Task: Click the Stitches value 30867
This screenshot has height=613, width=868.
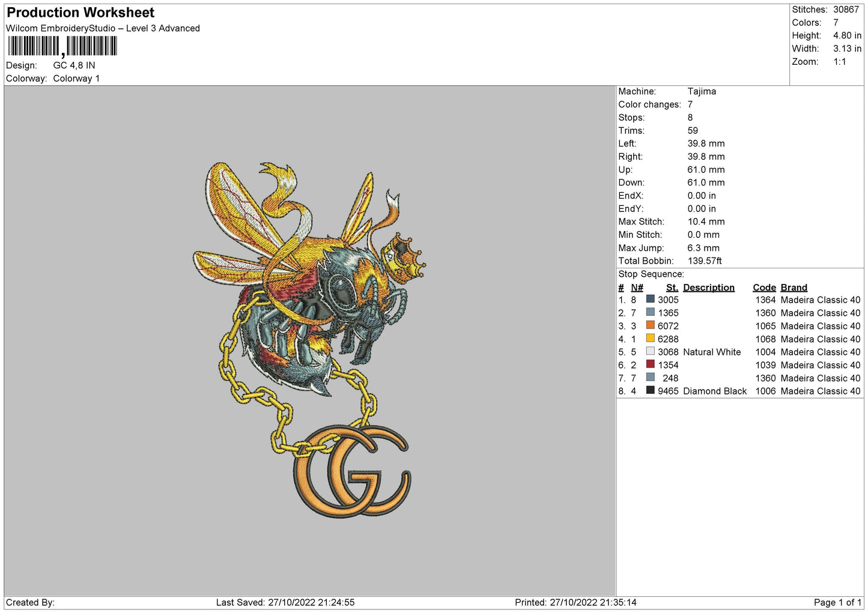Action: click(x=846, y=10)
